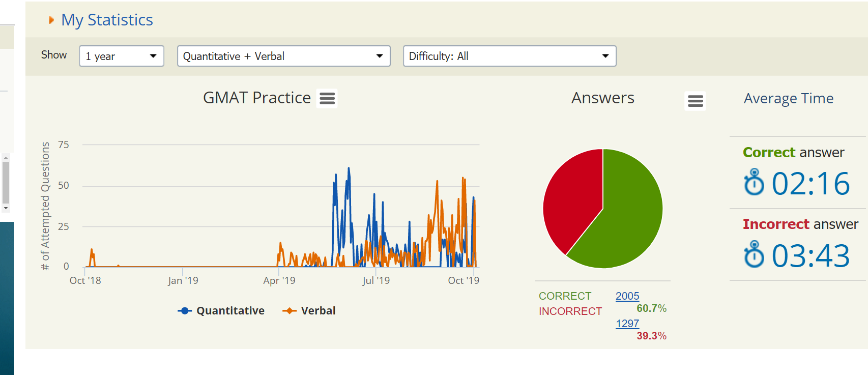Click the orange Verbal legend marker

tap(290, 311)
